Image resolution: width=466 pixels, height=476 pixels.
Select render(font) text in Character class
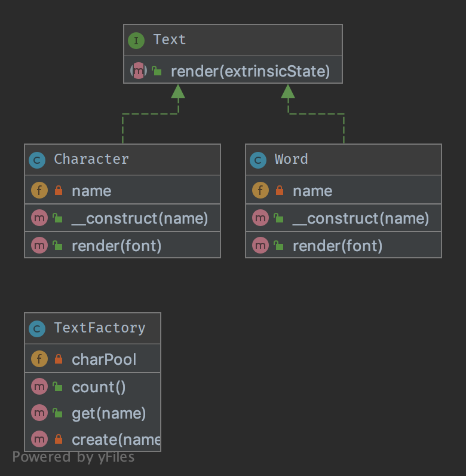[x=117, y=246]
